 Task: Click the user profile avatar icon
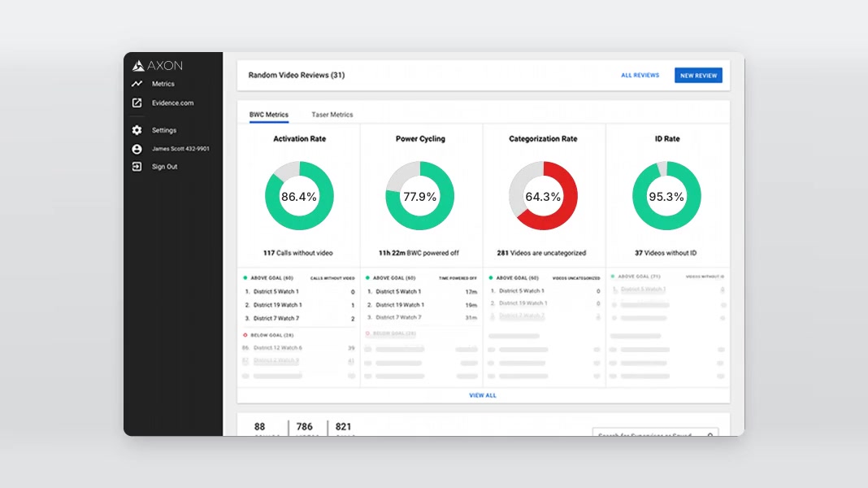click(x=137, y=149)
